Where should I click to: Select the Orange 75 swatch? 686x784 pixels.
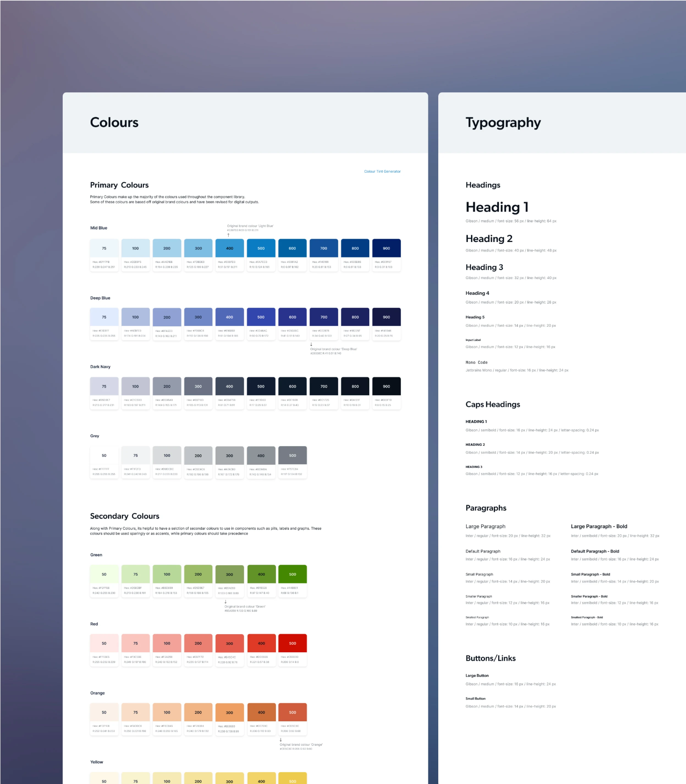coord(136,719)
